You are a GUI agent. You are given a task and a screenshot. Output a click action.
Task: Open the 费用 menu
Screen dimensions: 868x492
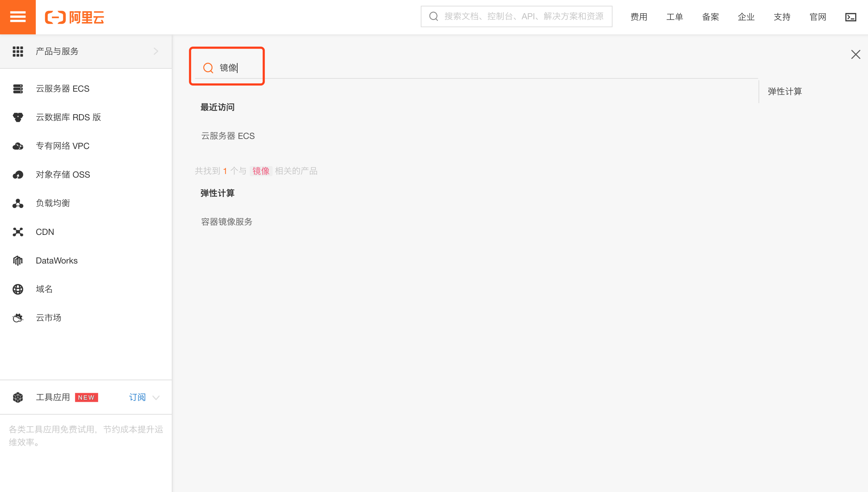pos(639,17)
